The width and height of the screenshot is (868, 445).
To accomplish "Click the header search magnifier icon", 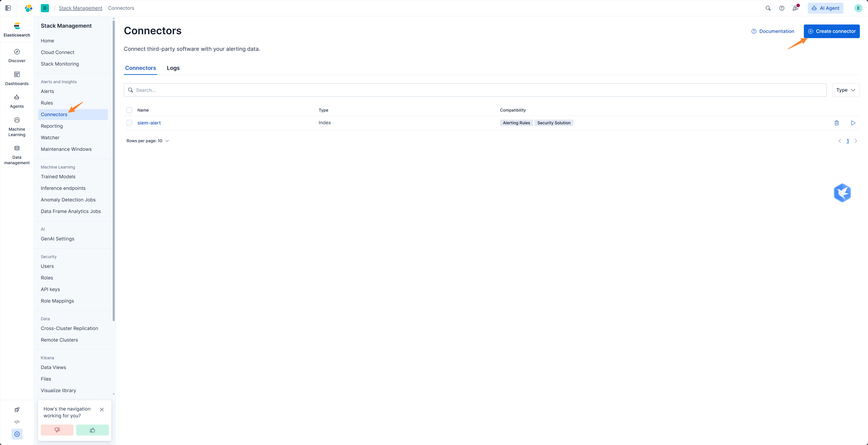I will pyautogui.click(x=768, y=8).
